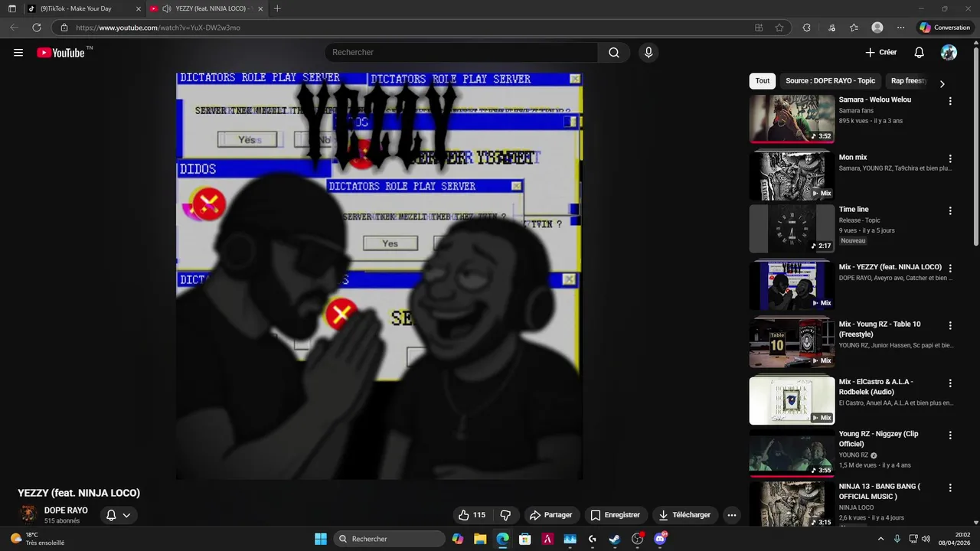Open options for Mix - Young RZ Table 10
The height and width of the screenshot is (551, 980).
coord(950,325)
